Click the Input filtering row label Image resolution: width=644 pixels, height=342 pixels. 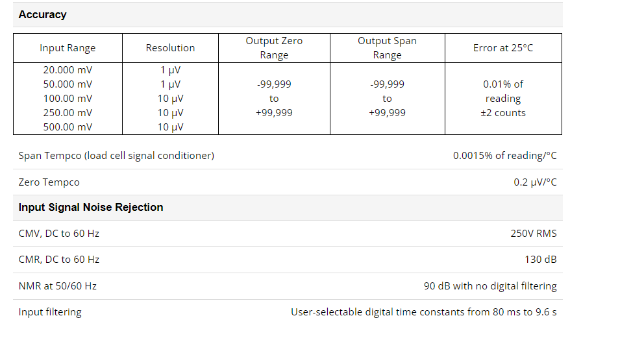click(x=50, y=312)
